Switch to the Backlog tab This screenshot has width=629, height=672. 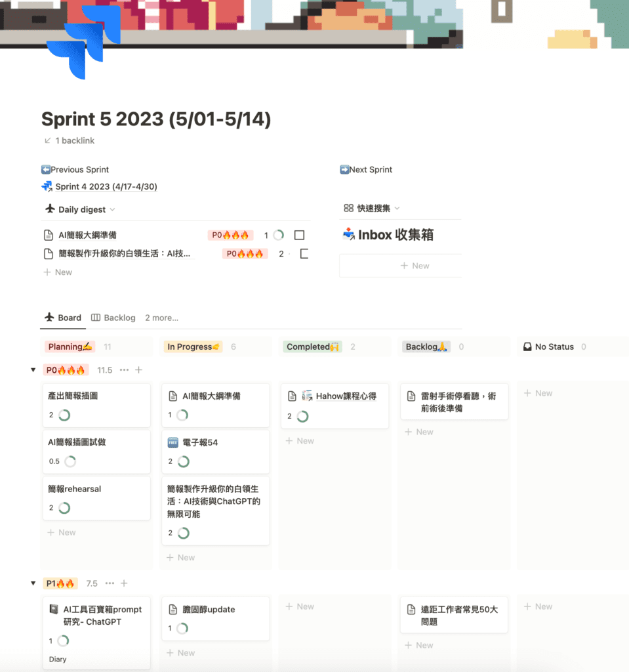113,318
